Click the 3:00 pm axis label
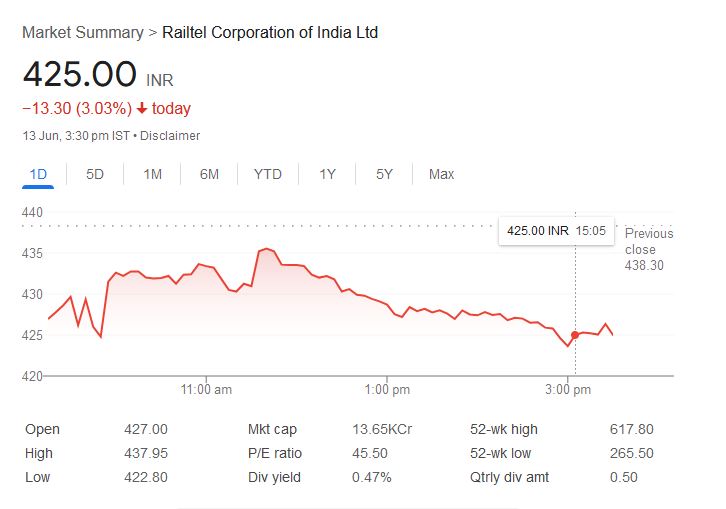Viewport: 726px width, 509px height. 568,389
